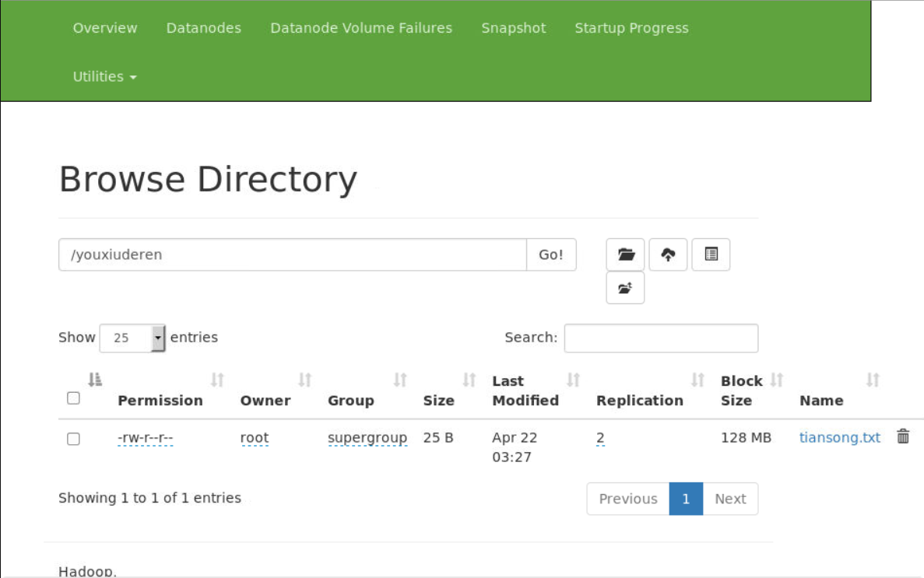The height and width of the screenshot is (578, 924).
Task: Open the Overview tab
Action: pos(105,28)
